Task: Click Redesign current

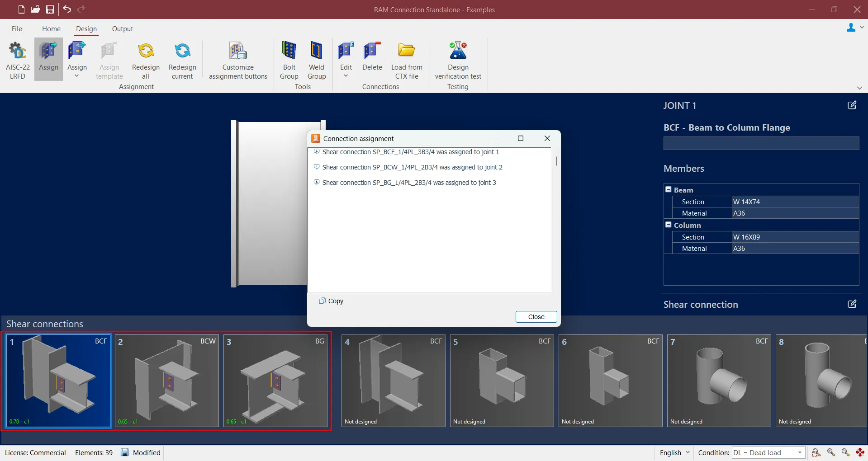Action: (182, 61)
